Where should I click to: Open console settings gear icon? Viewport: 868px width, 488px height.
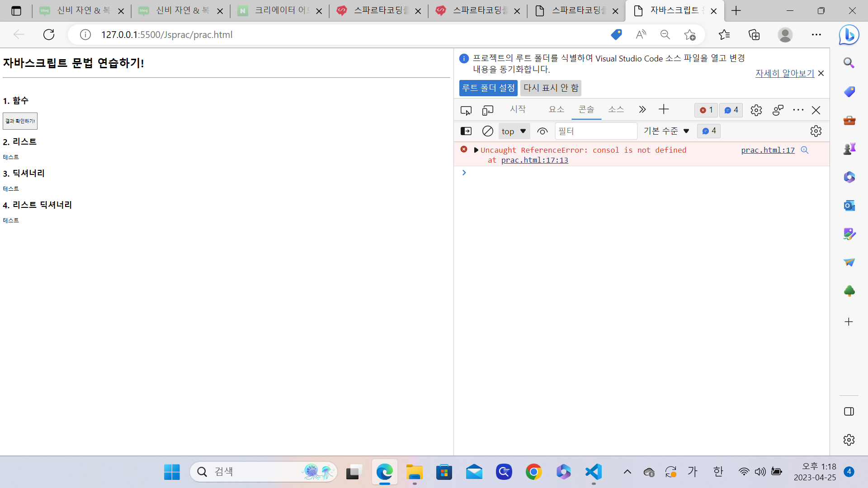[816, 131]
